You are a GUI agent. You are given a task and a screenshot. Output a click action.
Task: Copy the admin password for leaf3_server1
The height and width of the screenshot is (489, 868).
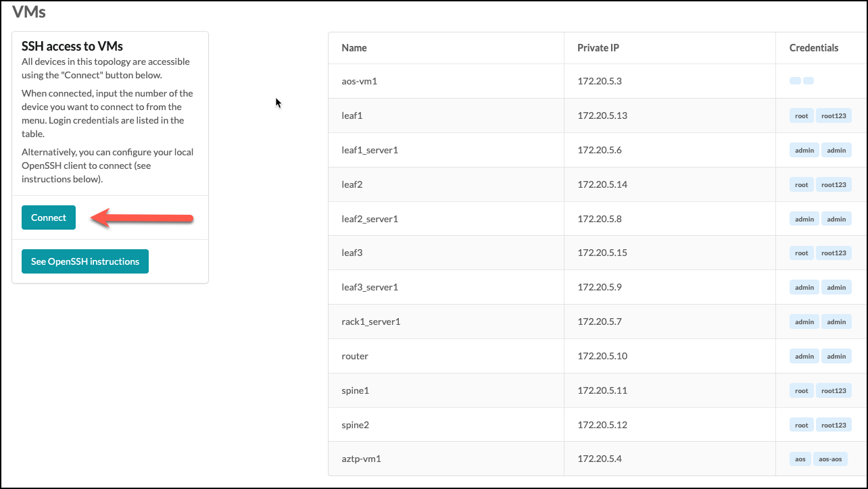836,287
